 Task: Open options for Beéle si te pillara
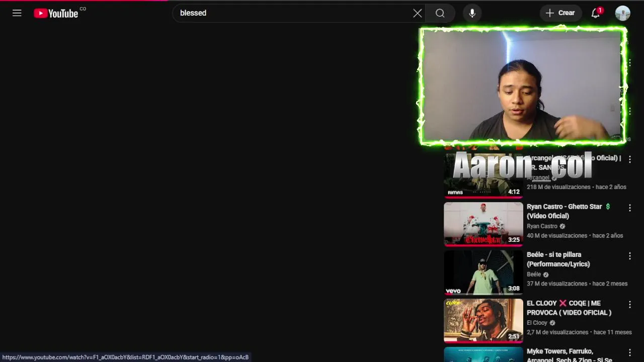(x=629, y=256)
